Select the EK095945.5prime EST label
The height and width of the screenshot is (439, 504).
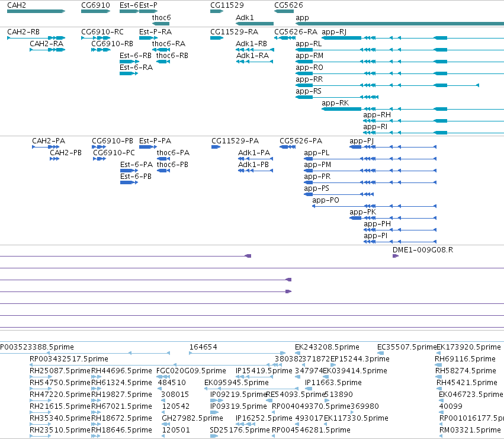coord(236,383)
